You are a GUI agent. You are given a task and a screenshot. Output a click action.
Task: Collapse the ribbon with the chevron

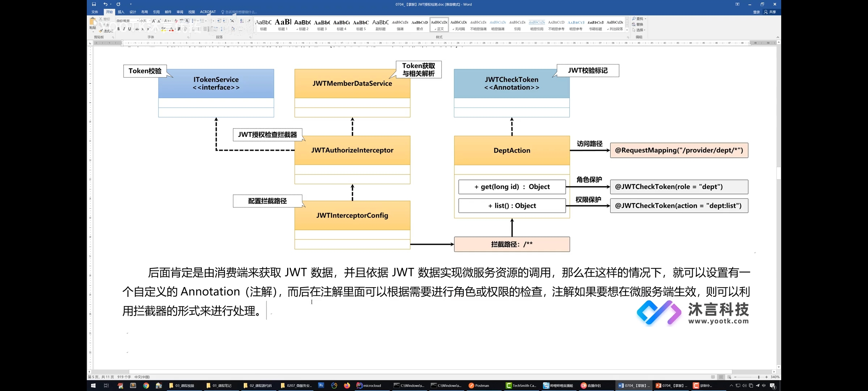pos(778,37)
